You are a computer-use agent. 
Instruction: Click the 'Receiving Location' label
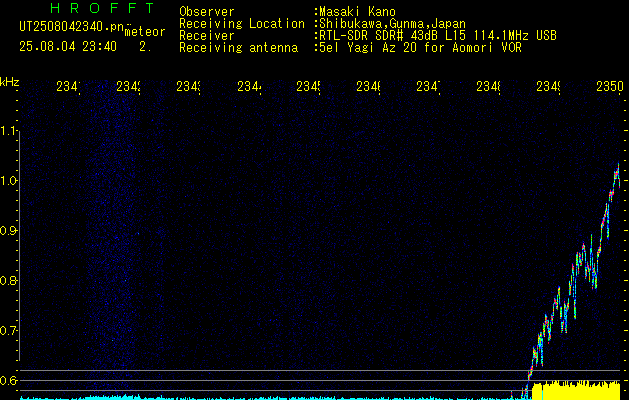click(x=242, y=24)
